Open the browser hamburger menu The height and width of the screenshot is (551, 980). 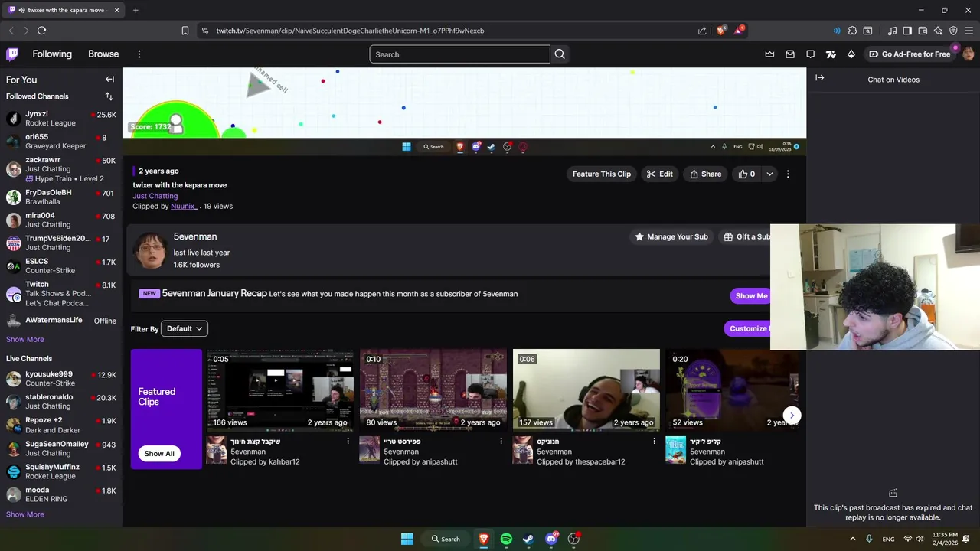click(x=969, y=31)
